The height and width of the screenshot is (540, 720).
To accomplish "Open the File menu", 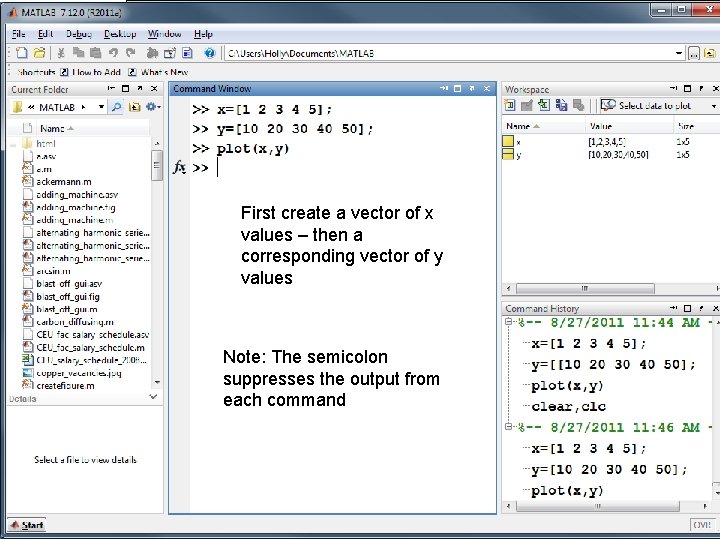I will tap(19, 34).
